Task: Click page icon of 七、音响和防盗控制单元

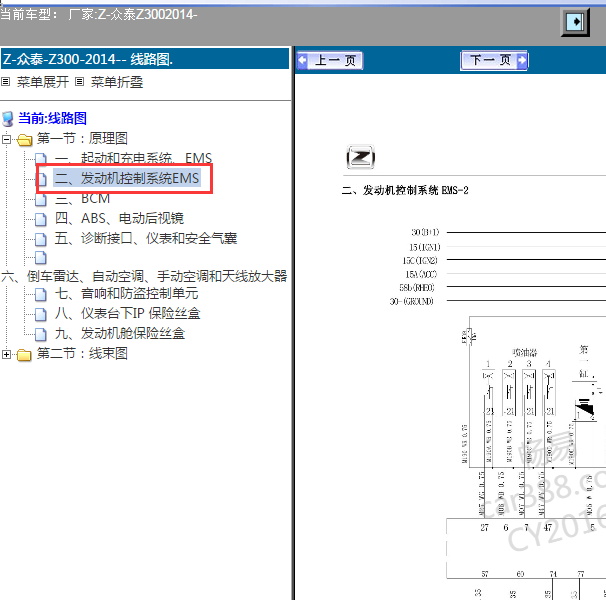Action: pos(41,295)
